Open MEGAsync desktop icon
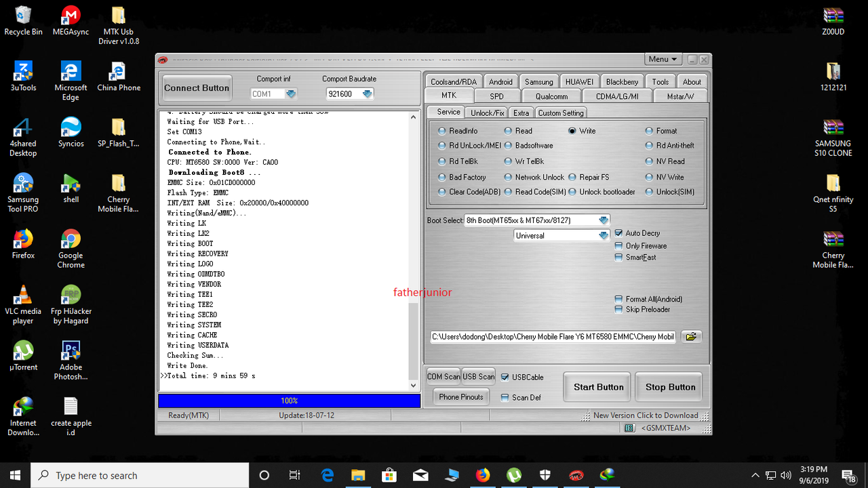 coord(71,20)
